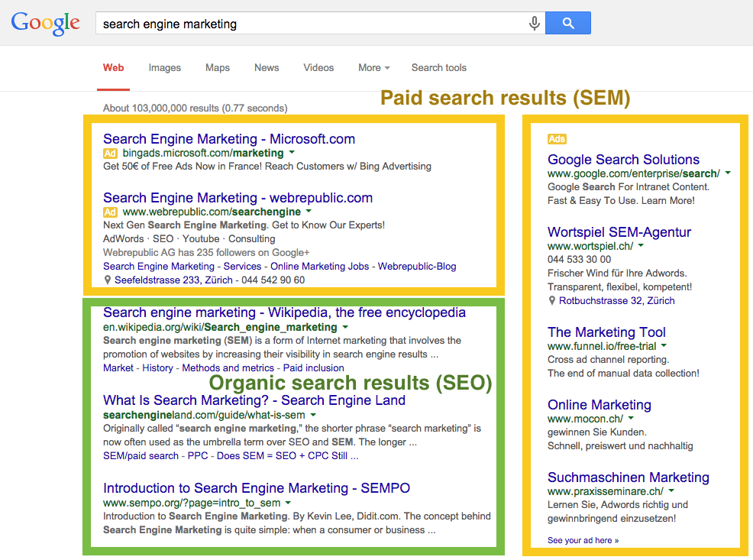The height and width of the screenshot is (560, 753).
Task: Click the See your ad here link
Action: coord(583,540)
